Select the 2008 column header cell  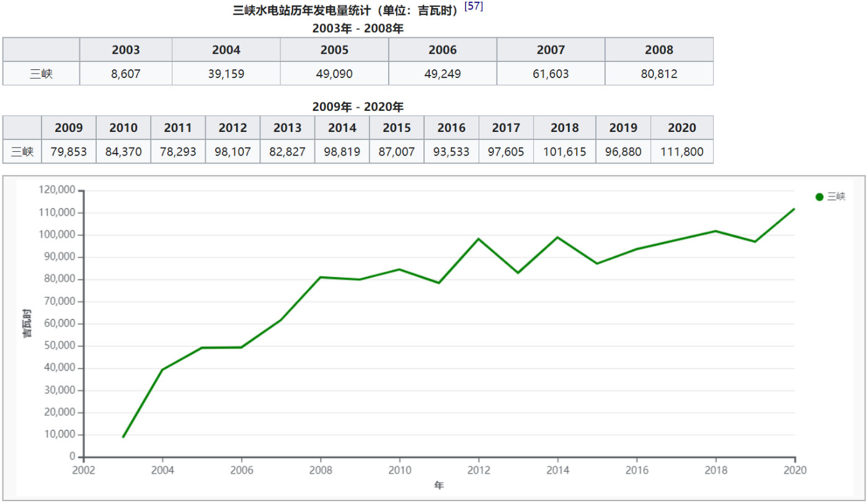(x=659, y=50)
